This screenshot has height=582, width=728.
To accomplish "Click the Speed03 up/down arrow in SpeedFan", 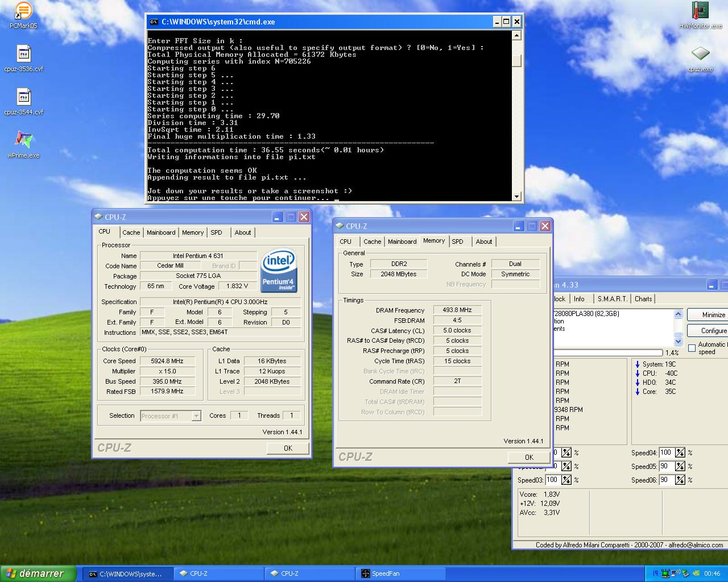I will tap(566, 480).
